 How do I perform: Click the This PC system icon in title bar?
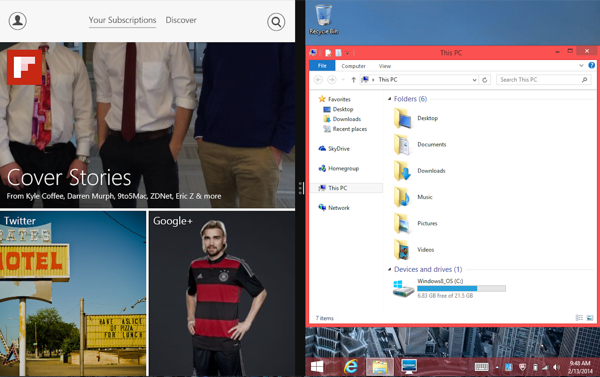(x=313, y=52)
